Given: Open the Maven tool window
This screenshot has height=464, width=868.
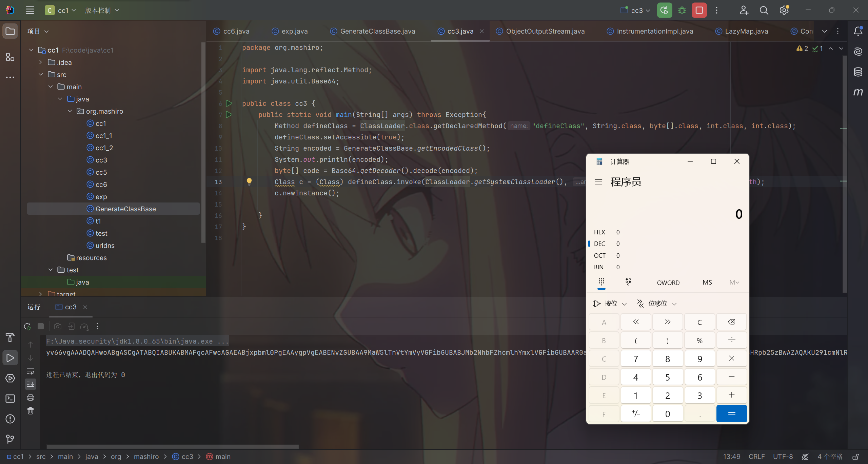Looking at the screenshot, I should click(x=858, y=92).
